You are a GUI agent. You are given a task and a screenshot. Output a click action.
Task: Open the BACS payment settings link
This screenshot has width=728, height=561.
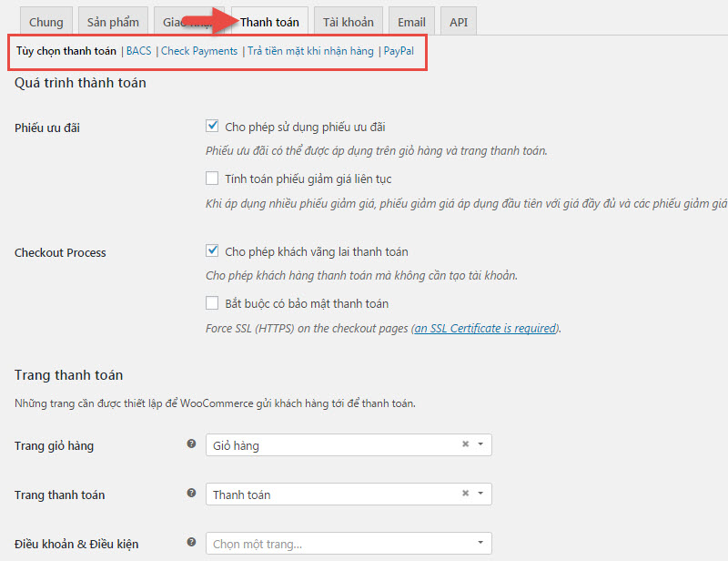[138, 51]
